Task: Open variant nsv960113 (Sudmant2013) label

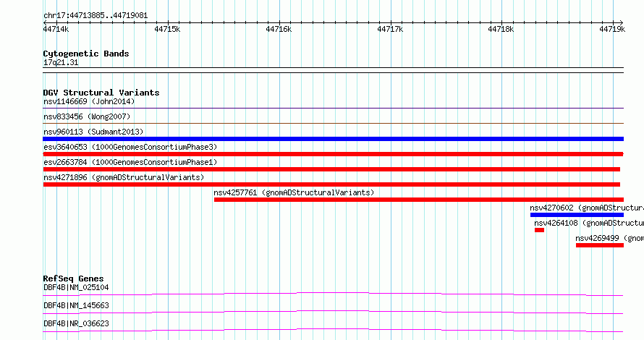Action: [x=93, y=132]
